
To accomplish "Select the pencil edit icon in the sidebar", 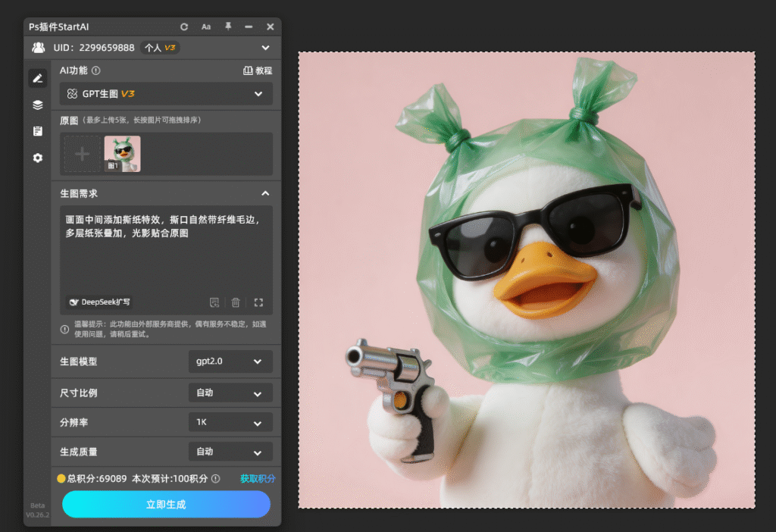I will [38, 78].
